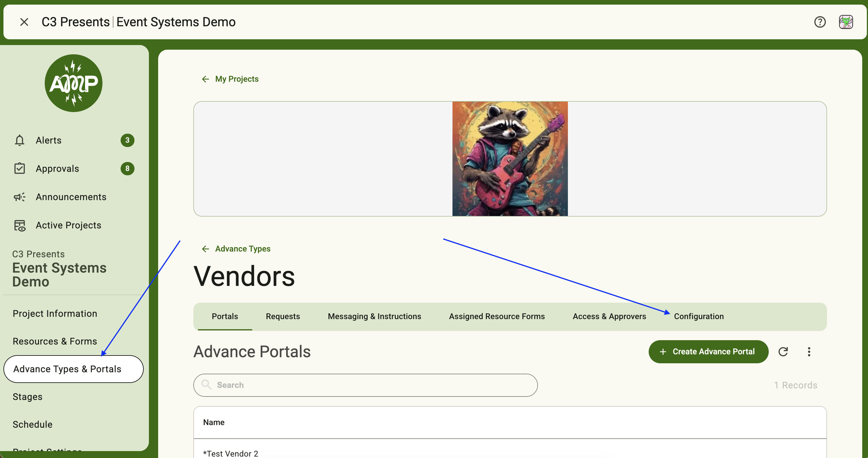Click Create Advance Portal button
The height and width of the screenshot is (458, 868).
708,351
